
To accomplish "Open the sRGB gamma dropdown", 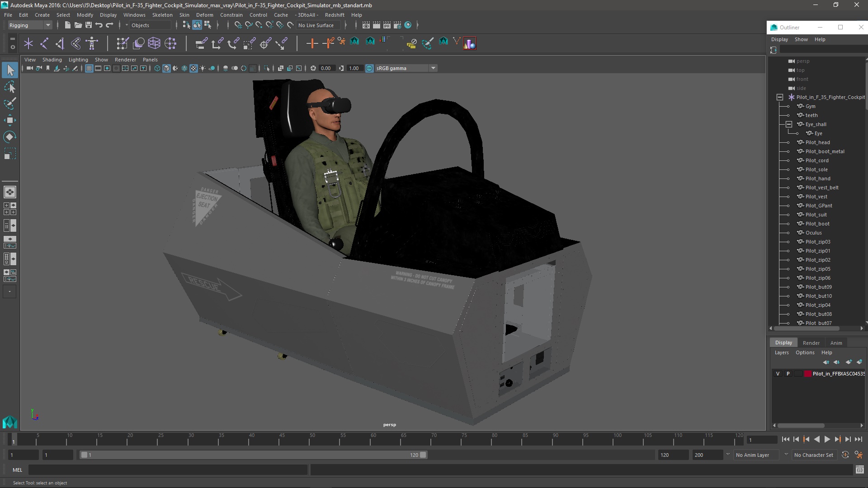I will 433,68.
